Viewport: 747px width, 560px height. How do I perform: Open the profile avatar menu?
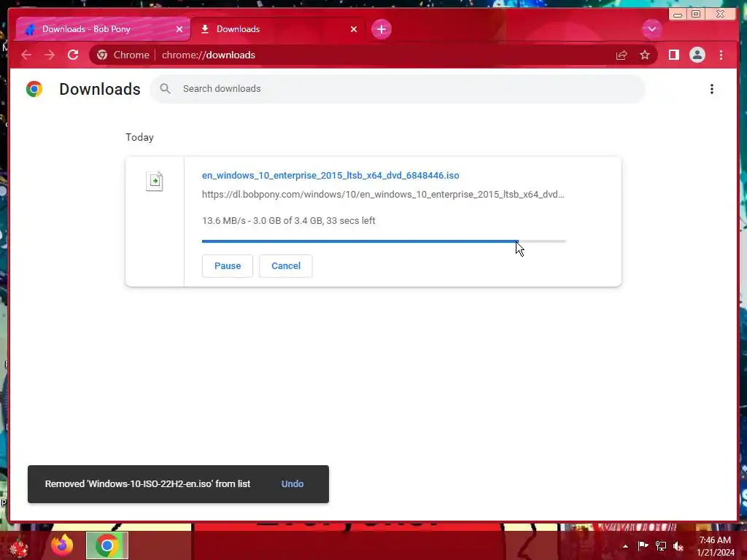[x=697, y=55]
